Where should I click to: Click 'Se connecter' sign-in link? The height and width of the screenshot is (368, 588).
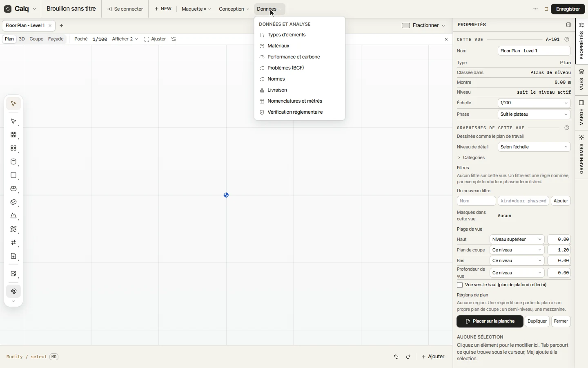tap(125, 9)
